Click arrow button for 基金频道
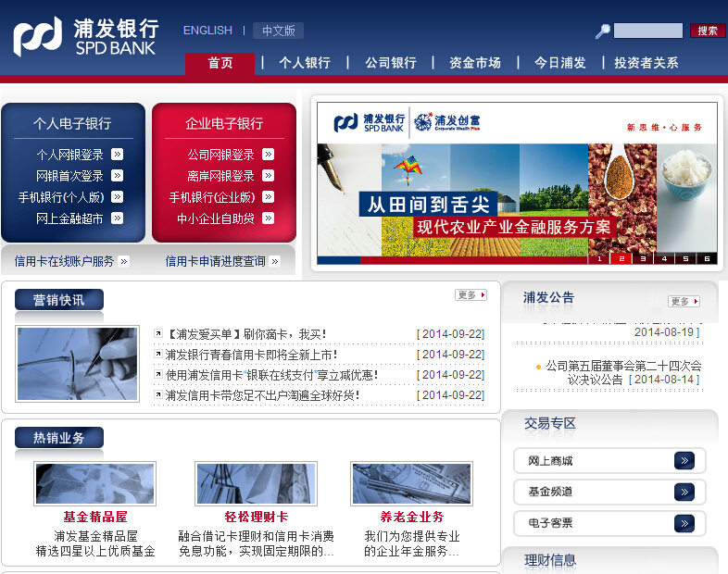The width and height of the screenshot is (728, 574). [684, 492]
